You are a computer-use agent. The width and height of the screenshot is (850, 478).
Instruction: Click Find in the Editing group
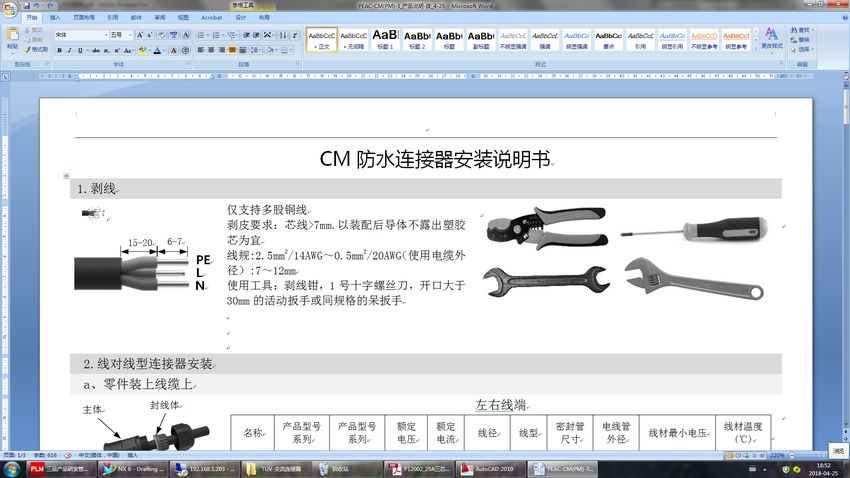point(801,30)
